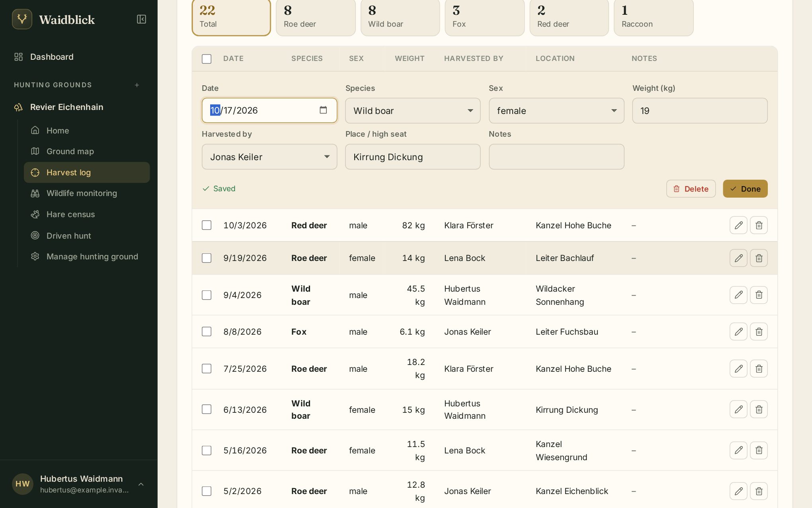Screen dimensions: 812x508
Task: Filter by the Fox count card
Action: tap(484, 18)
